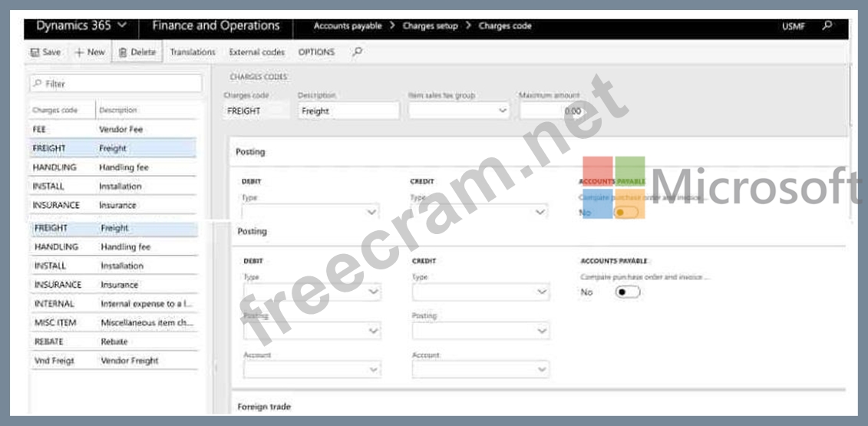Viewport: 868px width, 426px height.
Task: Click the Maximum amount field
Action: pos(551,111)
